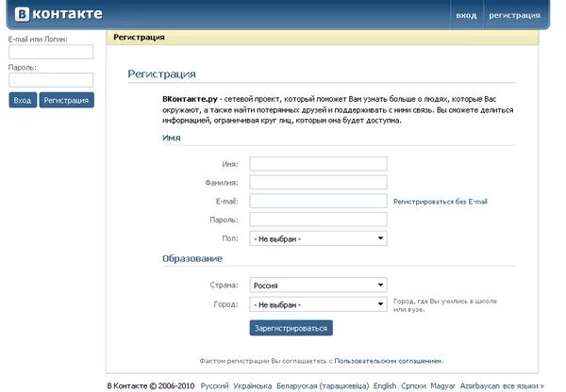Click the ВКонтакте logo in the header
This screenshot has width=566, height=392.
(58, 14)
